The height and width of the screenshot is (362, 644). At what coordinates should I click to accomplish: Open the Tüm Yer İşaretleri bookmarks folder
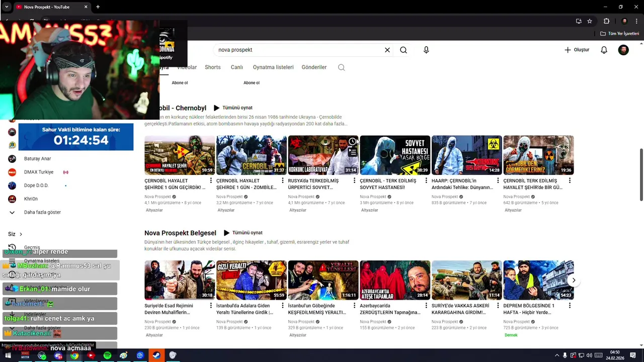coord(619,34)
